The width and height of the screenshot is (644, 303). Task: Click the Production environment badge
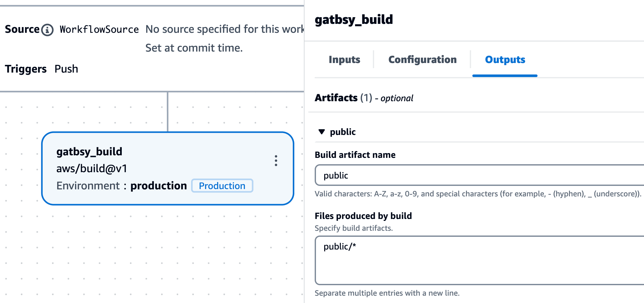point(222,186)
